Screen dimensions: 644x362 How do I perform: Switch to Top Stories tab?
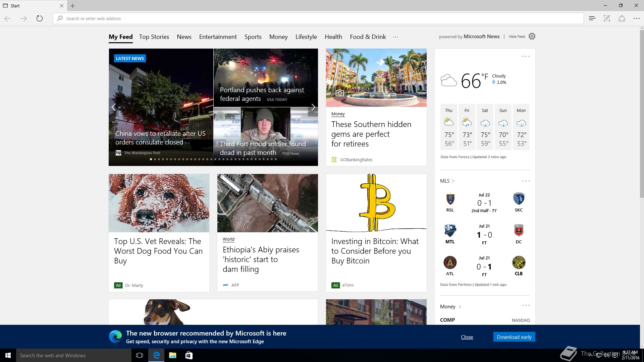click(x=154, y=37)
